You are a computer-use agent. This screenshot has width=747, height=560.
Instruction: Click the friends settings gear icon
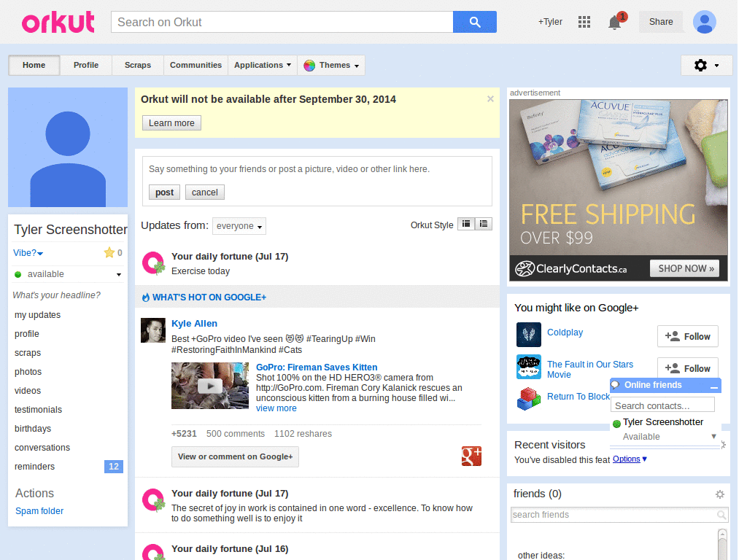pos(720,494)
